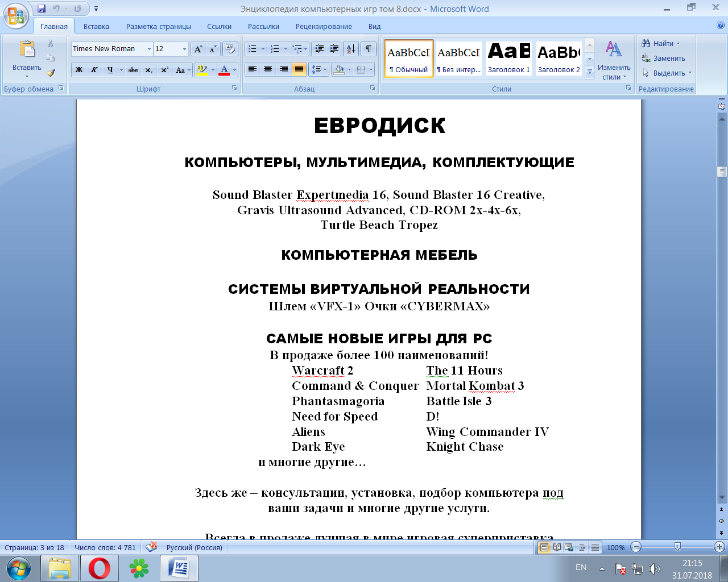Apply a multilevel list
The width and height of the screenshot is (728, 582).
[x=296, y=49]
